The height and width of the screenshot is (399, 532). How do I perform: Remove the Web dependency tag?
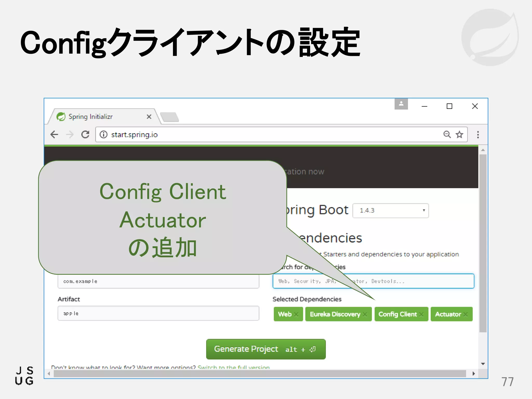point(296,314)
